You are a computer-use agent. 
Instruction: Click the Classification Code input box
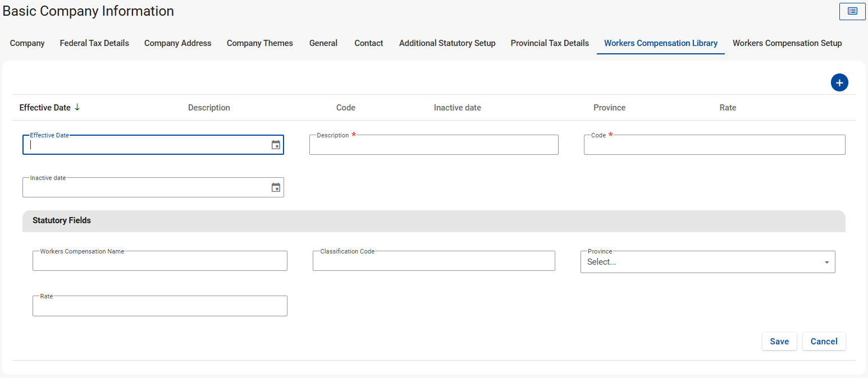[x=433, y=261]
